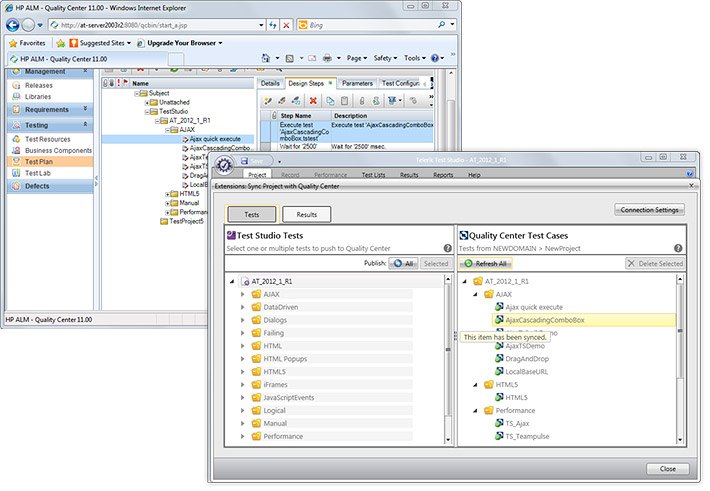Click the Favorites star icon
This screenshot has height=491, width=710.
13,43
